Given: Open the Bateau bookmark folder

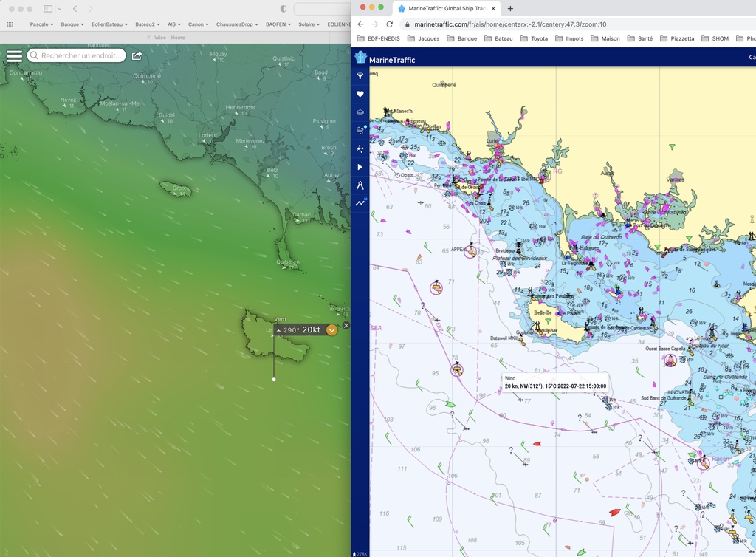Looking at the screenshot, I should 498,38.
